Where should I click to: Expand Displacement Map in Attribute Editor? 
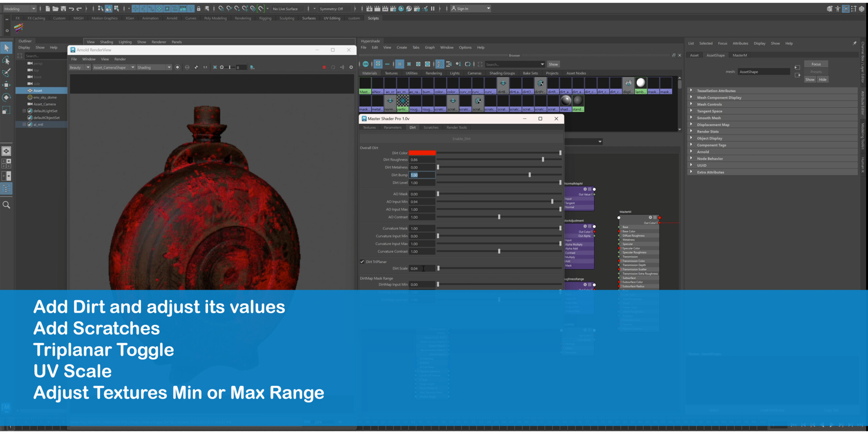click(713, 124)
